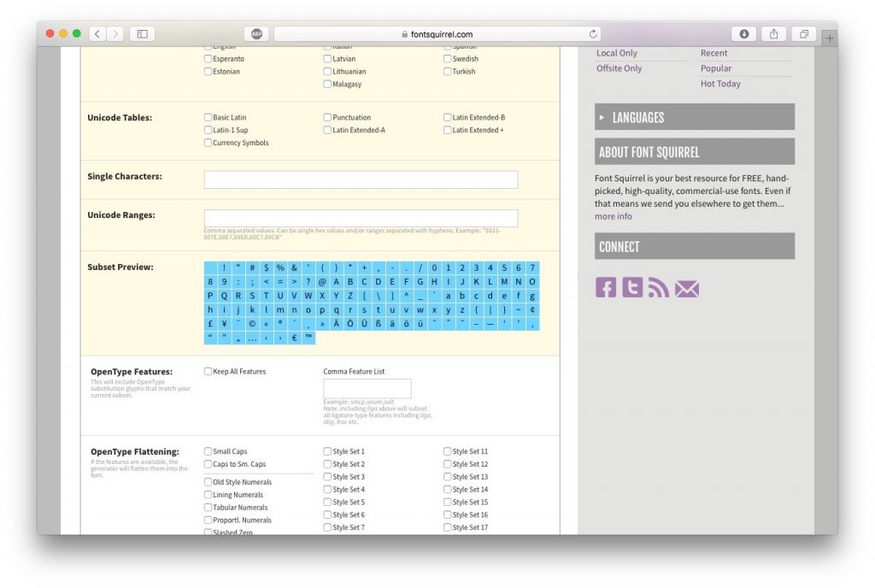
Task: Open Font Squirrel Twitter icon
Action: click(632, 287)
